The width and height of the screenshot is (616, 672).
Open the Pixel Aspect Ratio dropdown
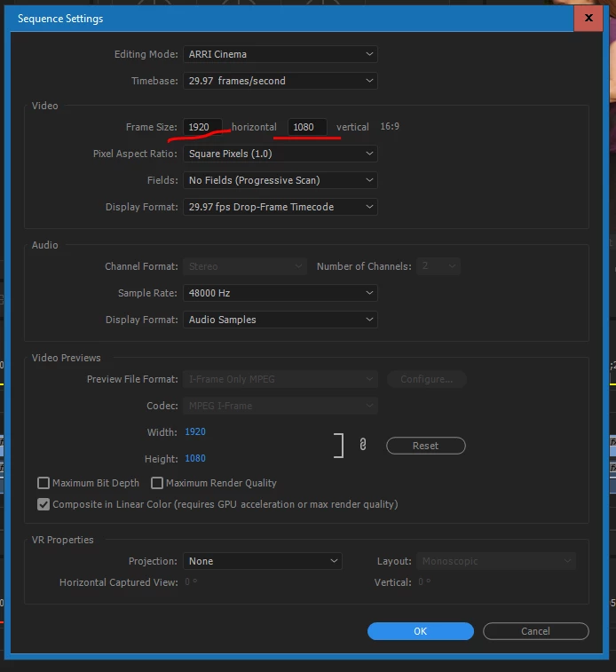pos(280,154)
